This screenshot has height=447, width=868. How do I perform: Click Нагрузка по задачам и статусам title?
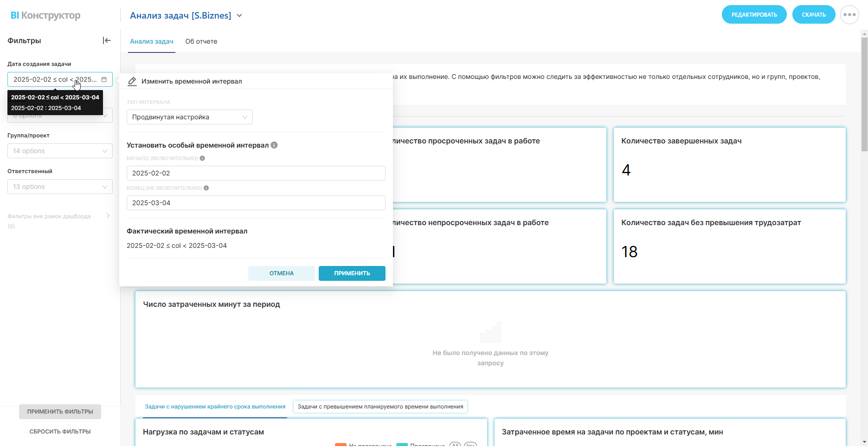tap(204, 432)
